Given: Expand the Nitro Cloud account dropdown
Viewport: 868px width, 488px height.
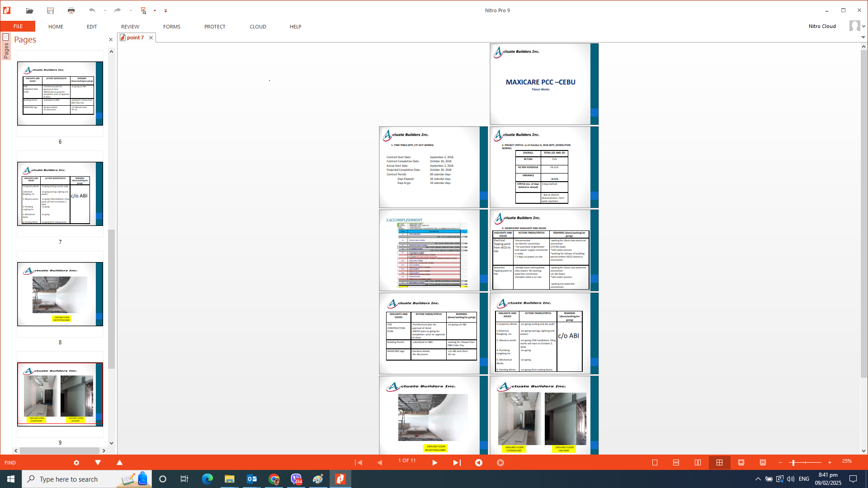Looking at the screenshot, I should pyautogui.click(x=863, y=26).
